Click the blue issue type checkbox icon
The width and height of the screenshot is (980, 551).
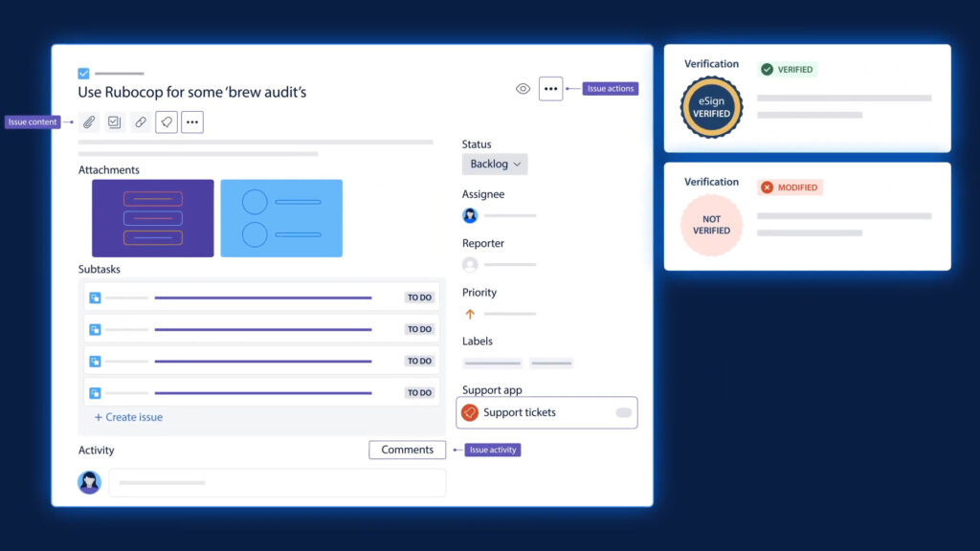pos(83,74)
